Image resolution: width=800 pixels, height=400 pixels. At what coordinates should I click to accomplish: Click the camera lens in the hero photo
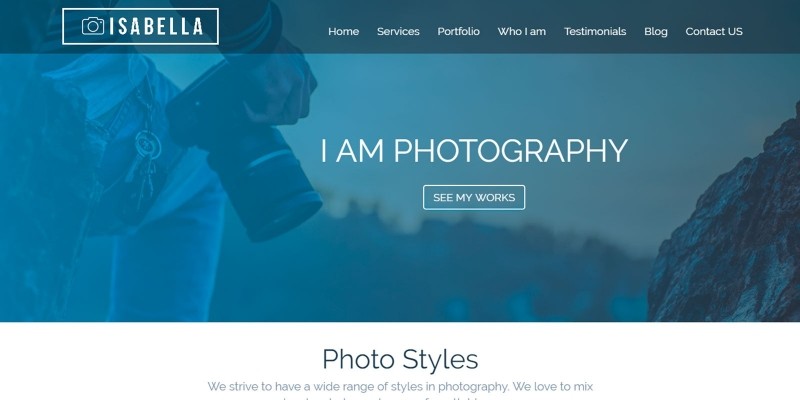click(x=265, y=186)
